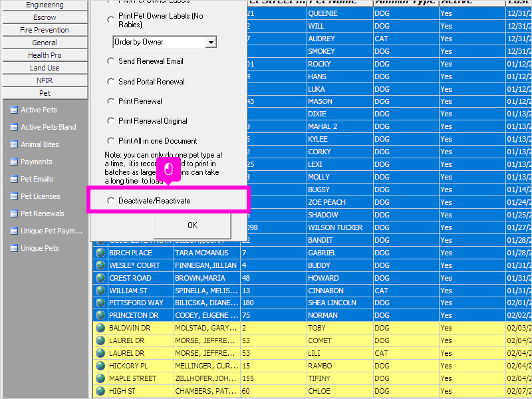The width and height of the screenshot is (532, 399).
Task: Click globe icon for CREST ROAD row
Action: [100, 278]
